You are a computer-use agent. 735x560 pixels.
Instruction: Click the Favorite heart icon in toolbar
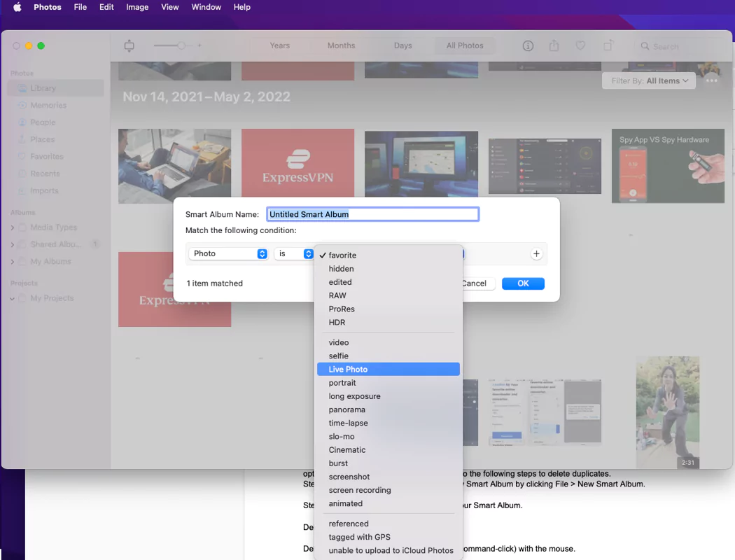pos(580,46)
